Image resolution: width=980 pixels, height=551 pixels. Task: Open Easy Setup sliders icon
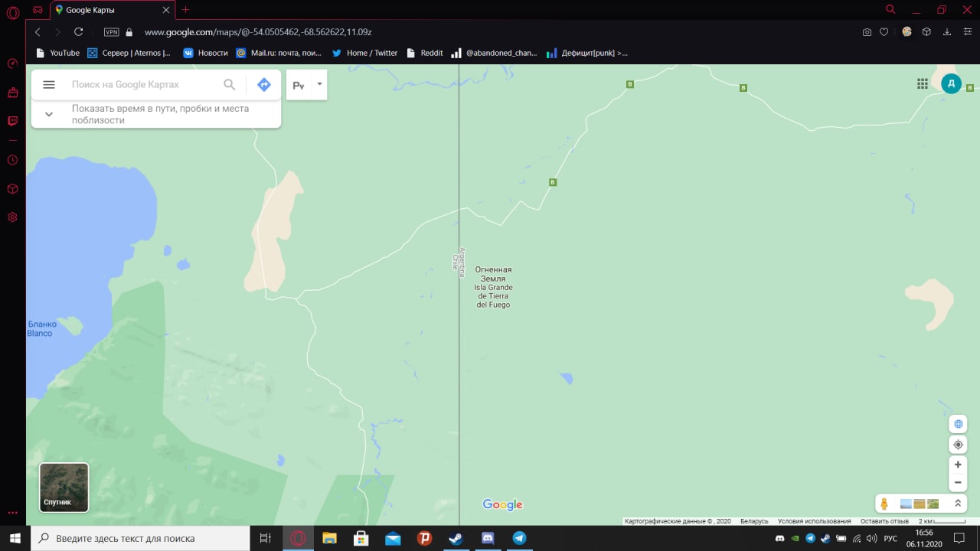click(967, 32)
